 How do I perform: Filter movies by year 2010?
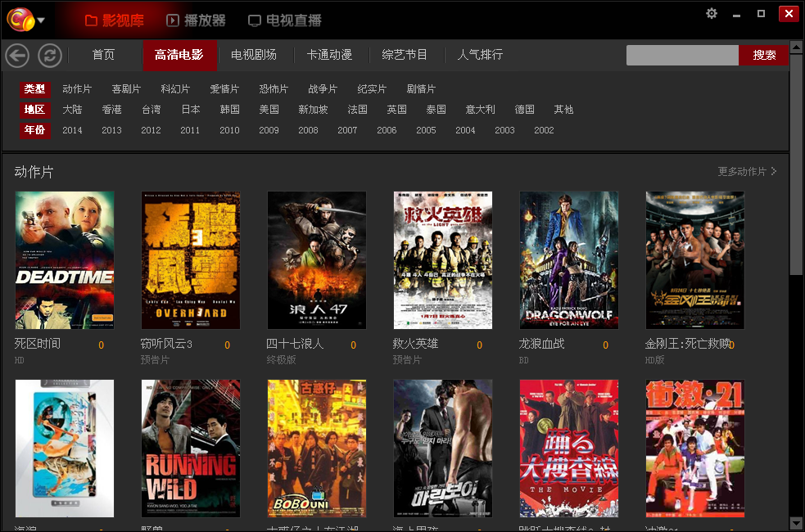pos(229,130)
